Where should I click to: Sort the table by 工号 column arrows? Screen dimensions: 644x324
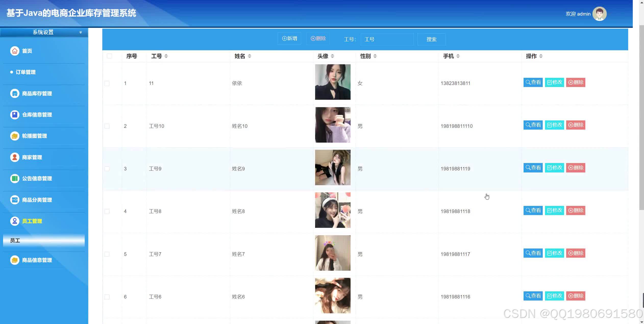[166, 56]
